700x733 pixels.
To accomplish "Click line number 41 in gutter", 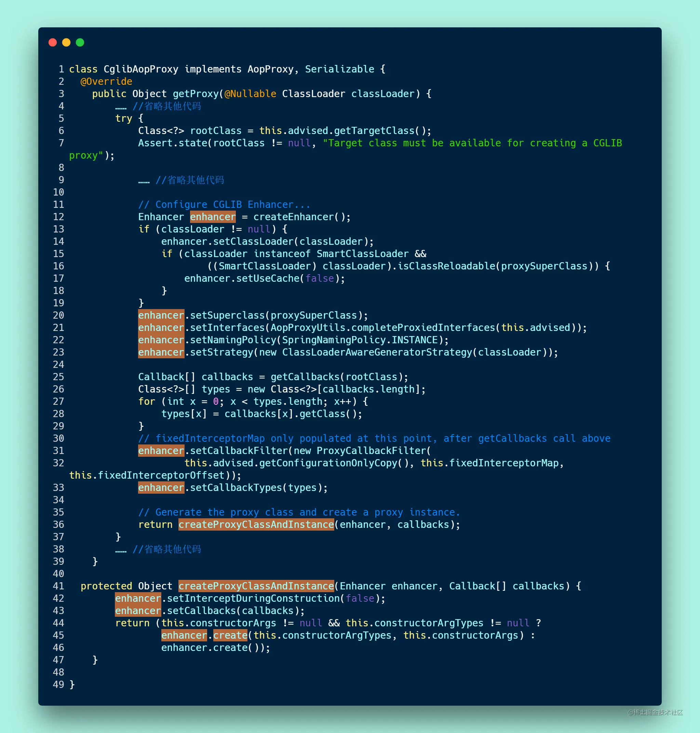I will tap(58, 586).
